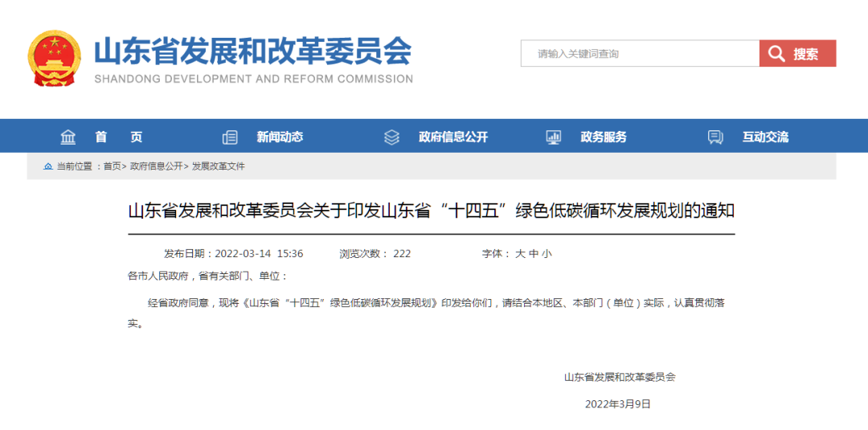This screenshot has height=430, width=868.
Task: Click the home building icon in navbar
Action: click(x=68, y=137)
